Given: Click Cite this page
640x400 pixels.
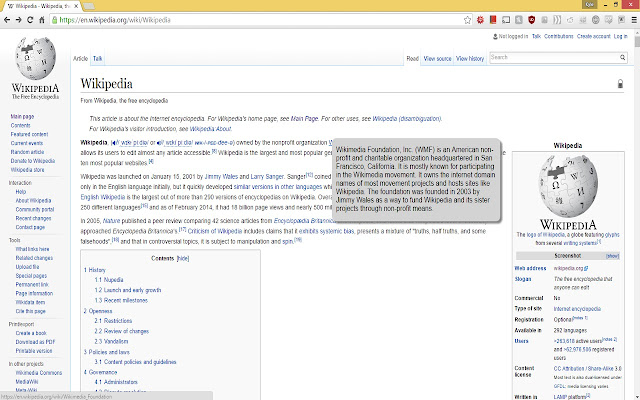Looking at the screenshot, I should [30, 311].
